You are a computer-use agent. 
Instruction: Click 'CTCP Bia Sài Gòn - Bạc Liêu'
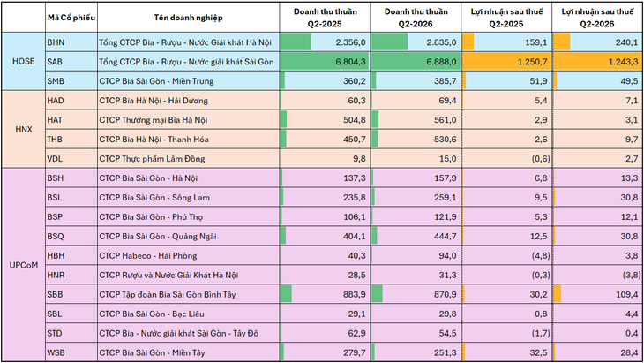pos(152,314)
